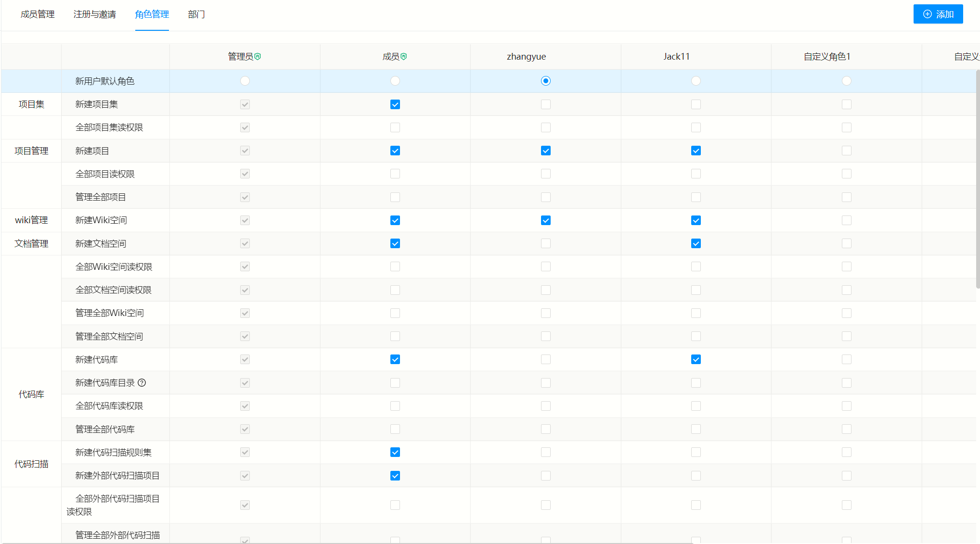
Task: Click the plus icon in 添加 button
Action: 927,14
